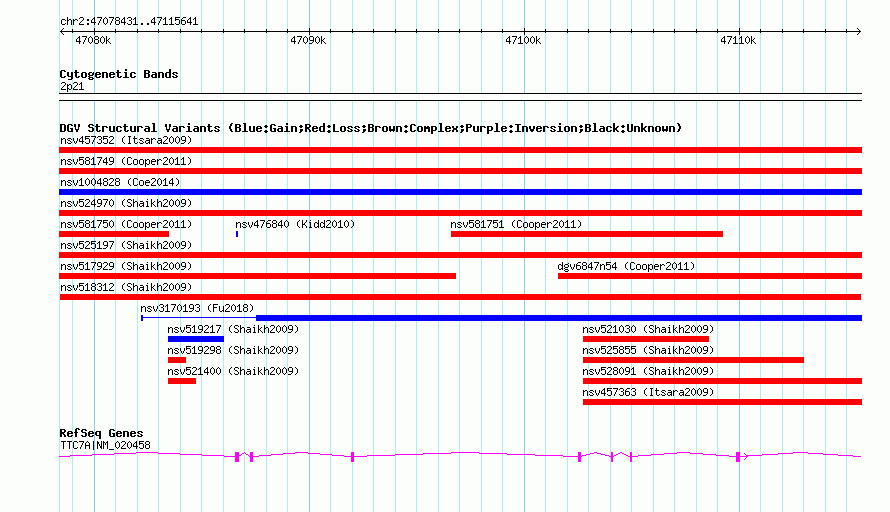Click the 47090k ruler label
Screen dimensions: 890x512
click(x=308, y=40)
